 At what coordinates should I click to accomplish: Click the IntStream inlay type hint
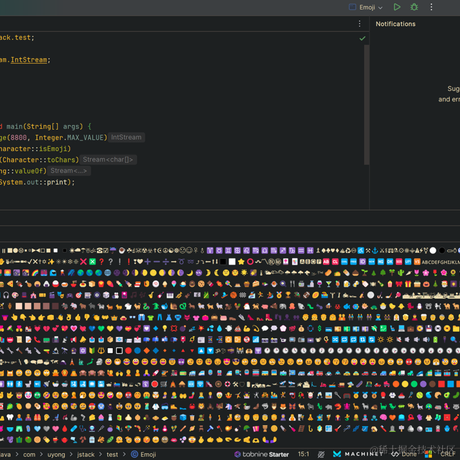126,137
